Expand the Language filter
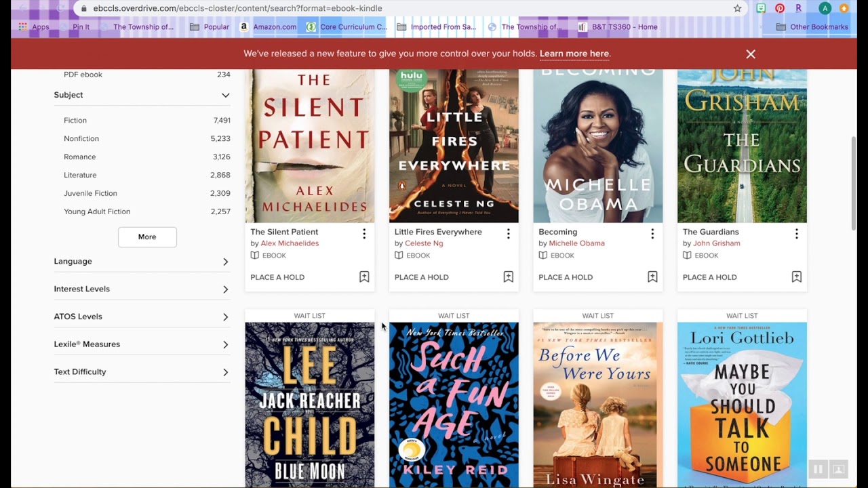868x488 pixels. 142,262
